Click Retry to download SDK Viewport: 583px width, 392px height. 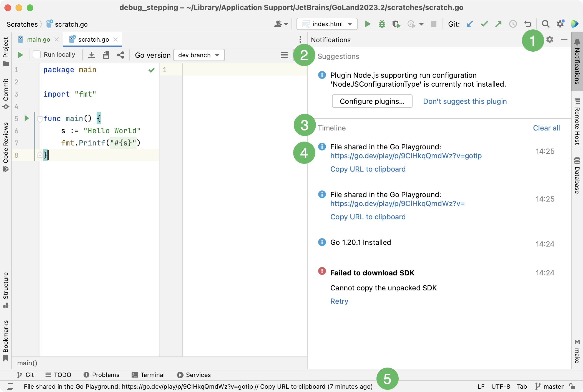tap(340, 301)
